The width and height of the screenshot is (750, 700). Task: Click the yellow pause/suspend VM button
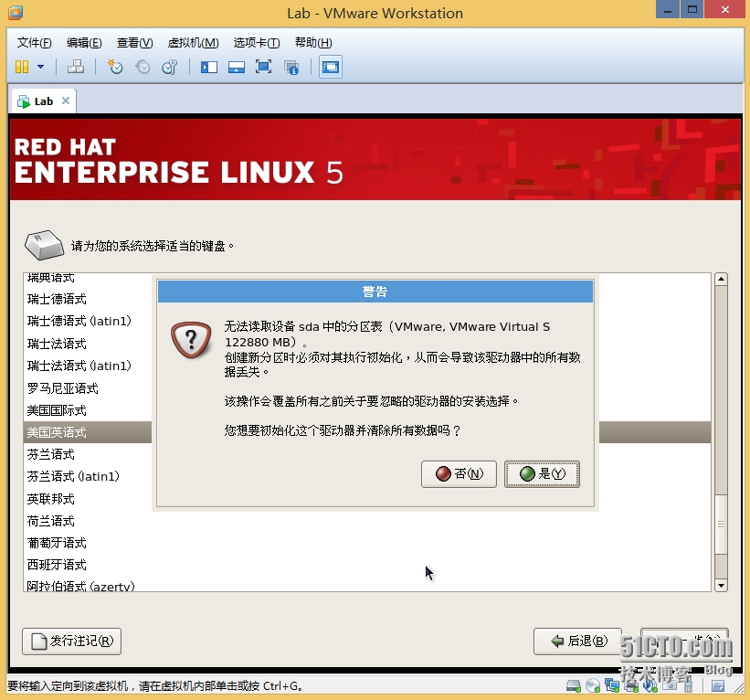[22, 67]
